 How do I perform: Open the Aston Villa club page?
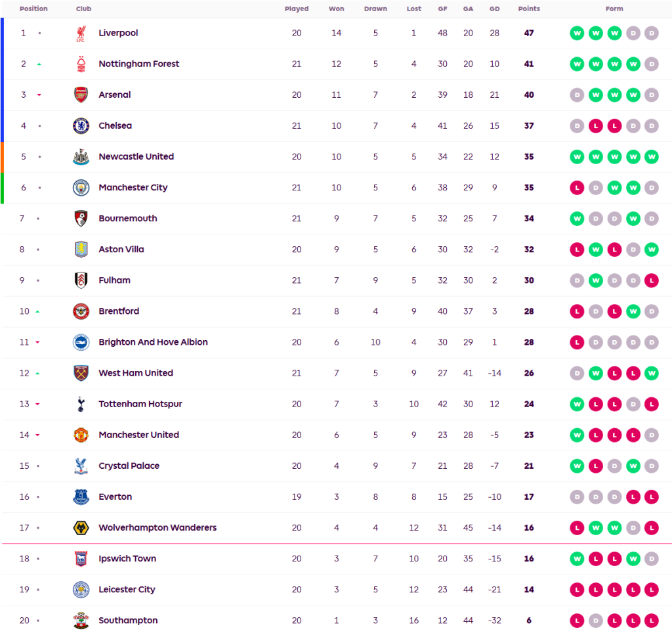point(121,250)
